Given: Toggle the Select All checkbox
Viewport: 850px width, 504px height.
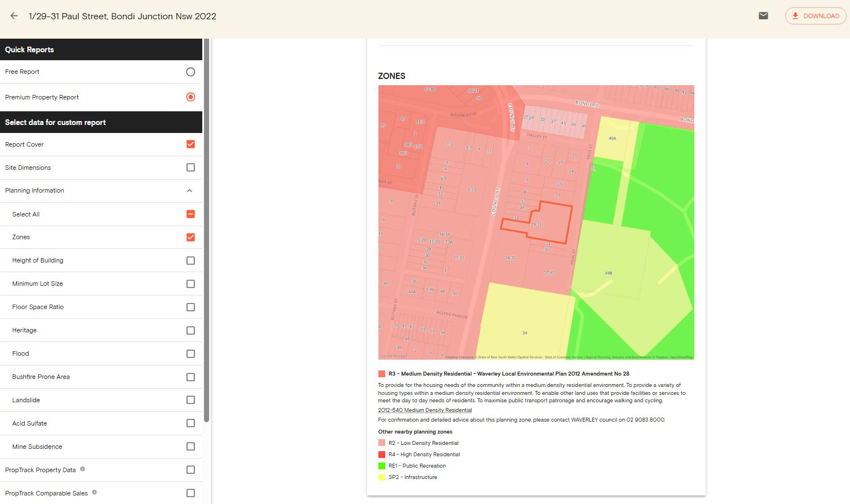Looking at the screenshot, I should [190, 214].
